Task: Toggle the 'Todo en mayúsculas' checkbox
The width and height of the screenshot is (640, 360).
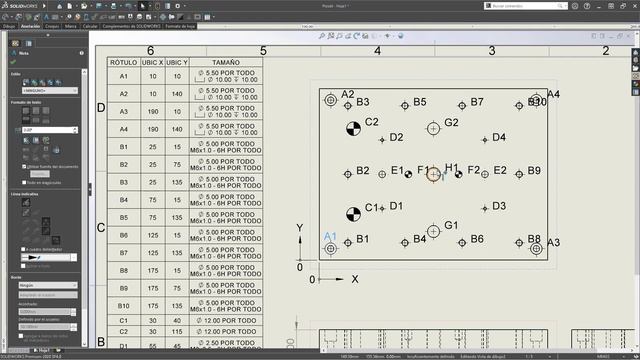Action: tap(24, 182)
